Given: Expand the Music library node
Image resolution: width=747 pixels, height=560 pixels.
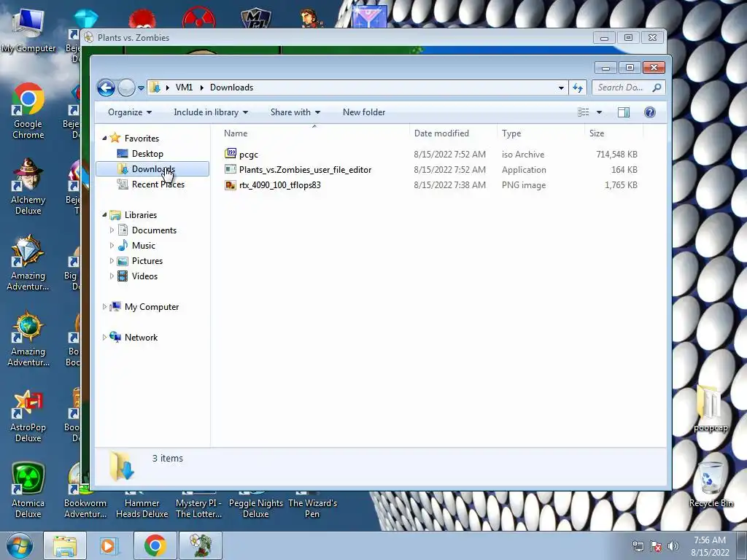Looking at the screenshot, I should point(112,245).
